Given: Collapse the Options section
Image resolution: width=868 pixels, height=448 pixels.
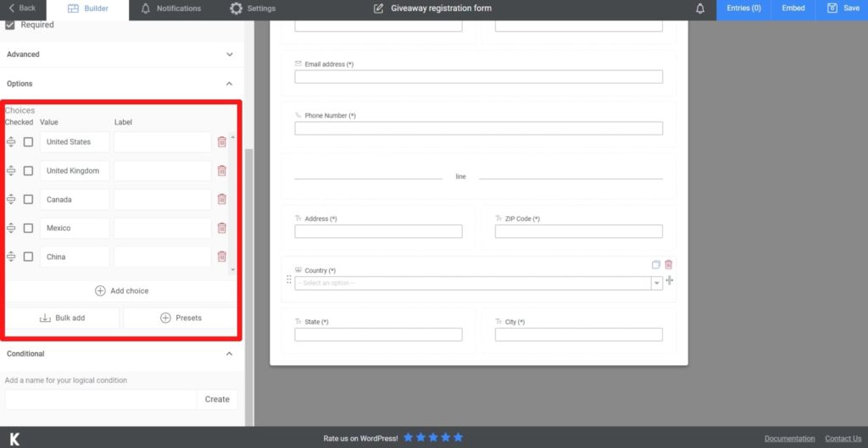Looking at the screenshot, I should (229, 84).
